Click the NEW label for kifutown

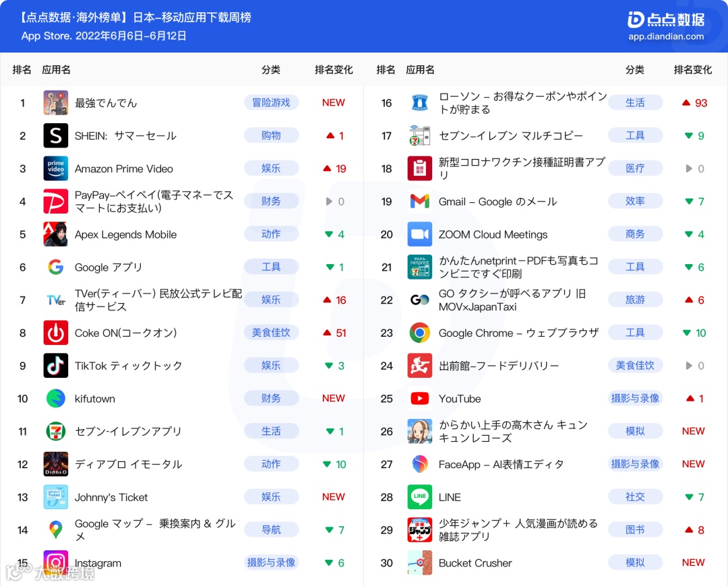[334, 399]
